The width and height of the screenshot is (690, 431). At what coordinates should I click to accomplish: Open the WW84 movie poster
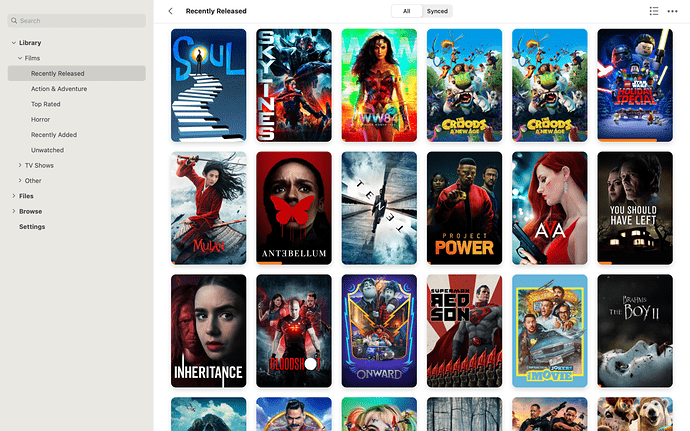379,85
